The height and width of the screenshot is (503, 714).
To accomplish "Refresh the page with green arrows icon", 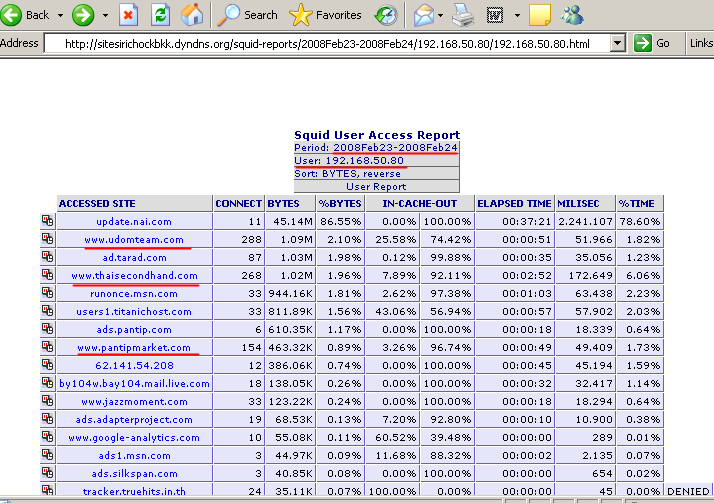I will (x=160, y=15).
